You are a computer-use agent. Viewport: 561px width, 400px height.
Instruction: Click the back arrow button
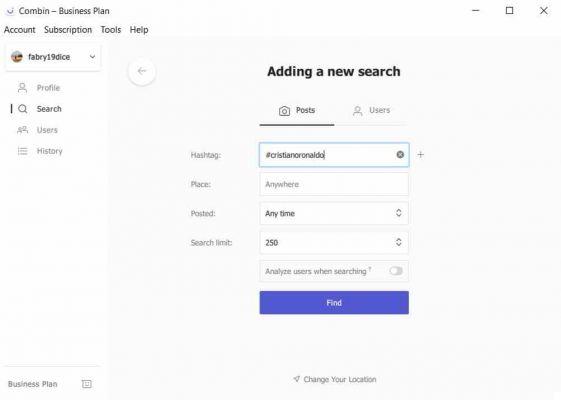coord(142,71)
